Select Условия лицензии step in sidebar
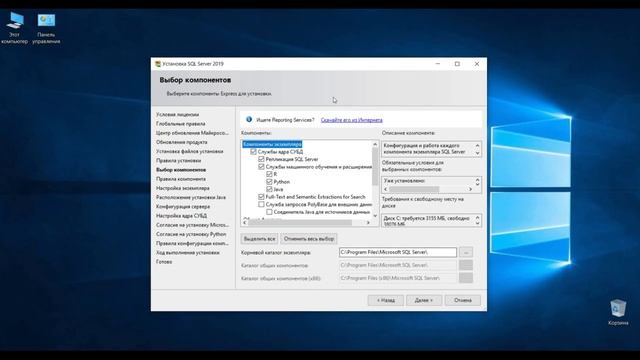 [178, 115]
